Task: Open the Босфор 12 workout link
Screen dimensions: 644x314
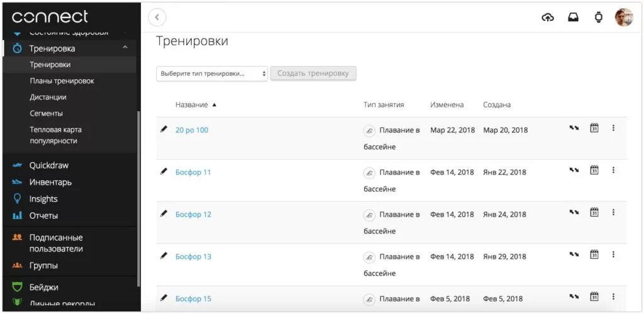Action: [193, 214]
